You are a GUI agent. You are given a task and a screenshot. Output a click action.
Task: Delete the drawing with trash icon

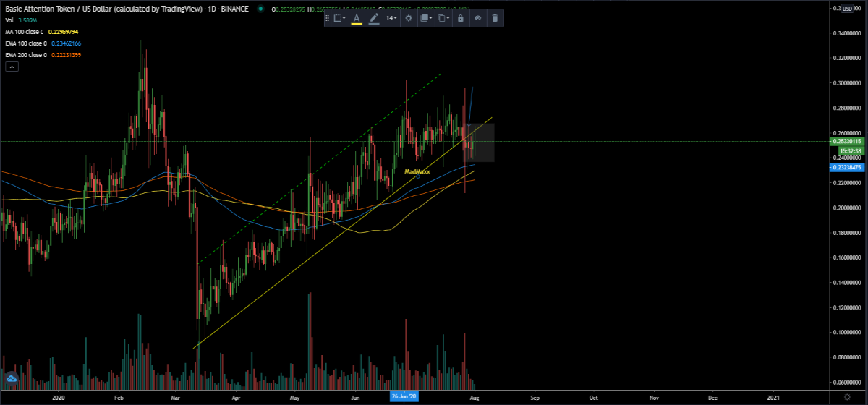(x=495, y=18)
